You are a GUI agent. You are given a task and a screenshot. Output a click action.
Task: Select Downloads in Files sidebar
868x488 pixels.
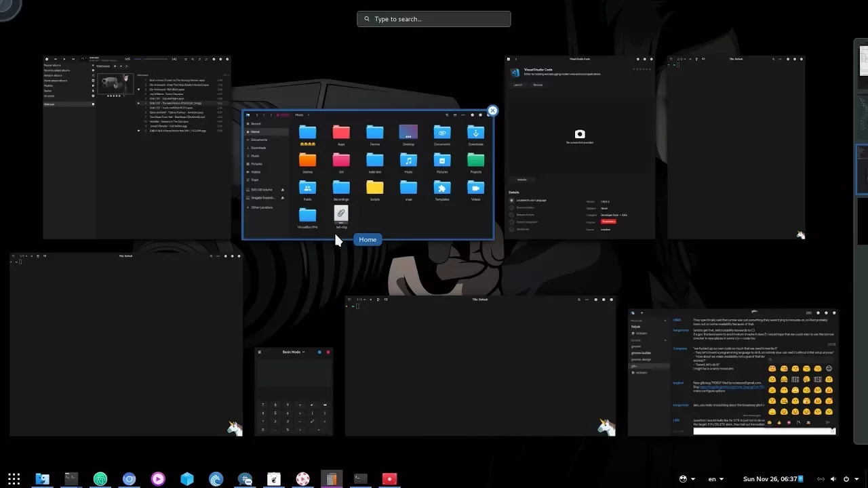(267, 148)
